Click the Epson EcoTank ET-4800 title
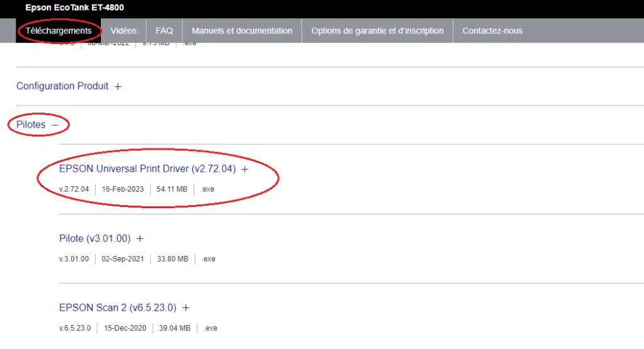 [x=74, y=8]
